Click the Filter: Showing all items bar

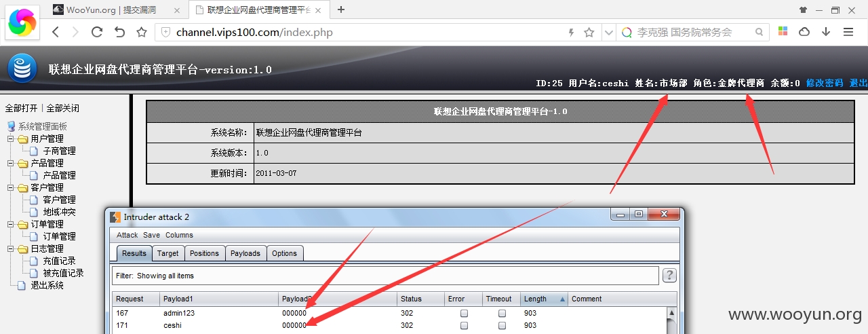(385, 276)
